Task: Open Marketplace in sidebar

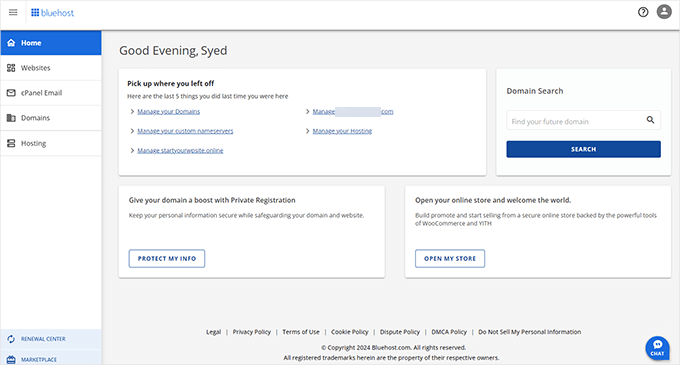Action: (x=51, y=358)
